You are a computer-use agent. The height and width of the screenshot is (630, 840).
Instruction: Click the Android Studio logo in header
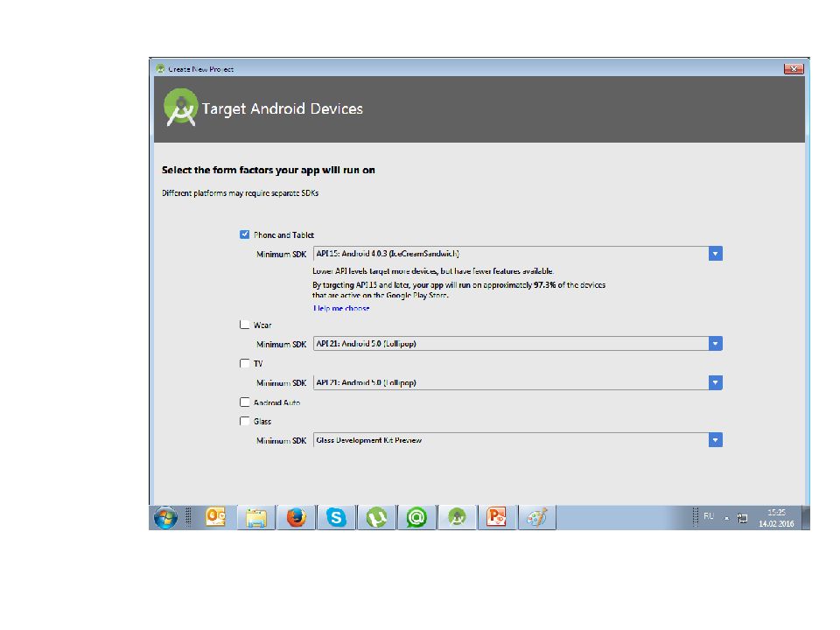tap(180, 107)
